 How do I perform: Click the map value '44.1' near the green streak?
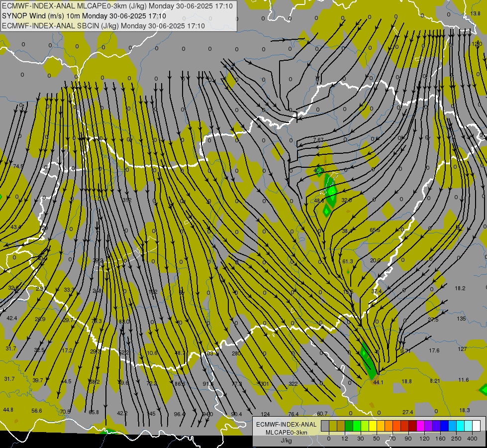pyautogui.click(x=378, y=382)
